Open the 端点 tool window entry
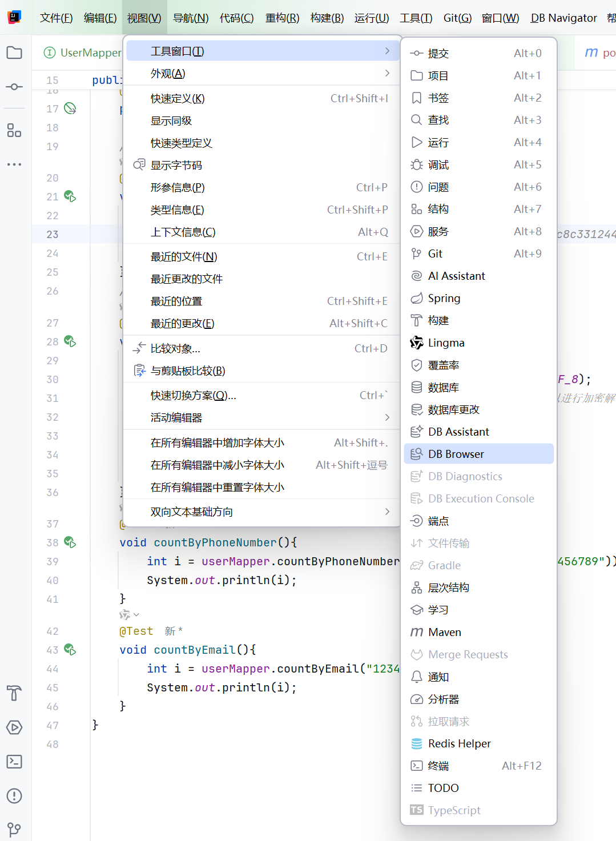616x841 pixels. (478, 521)
